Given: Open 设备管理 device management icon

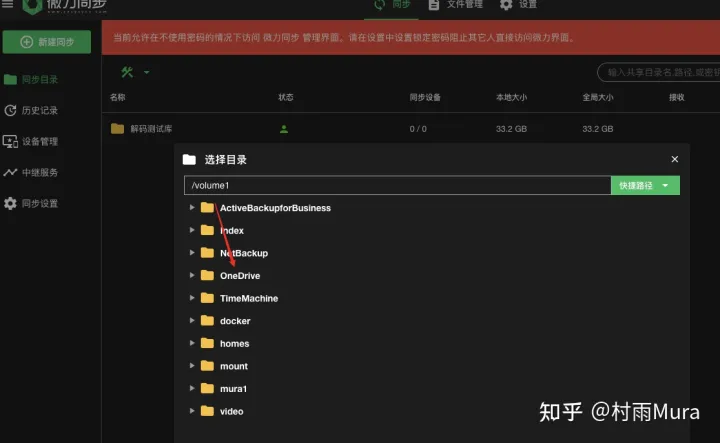Looking at the screenshot, I should point(10,141).
